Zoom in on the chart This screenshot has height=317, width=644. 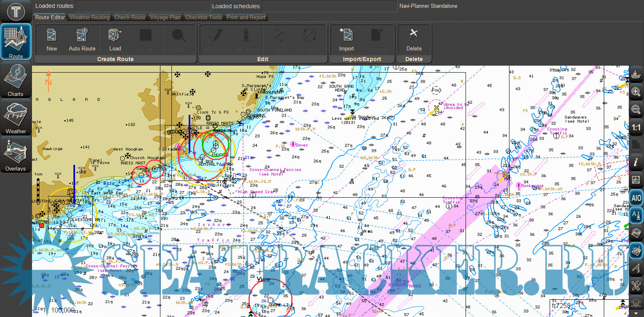636,92
